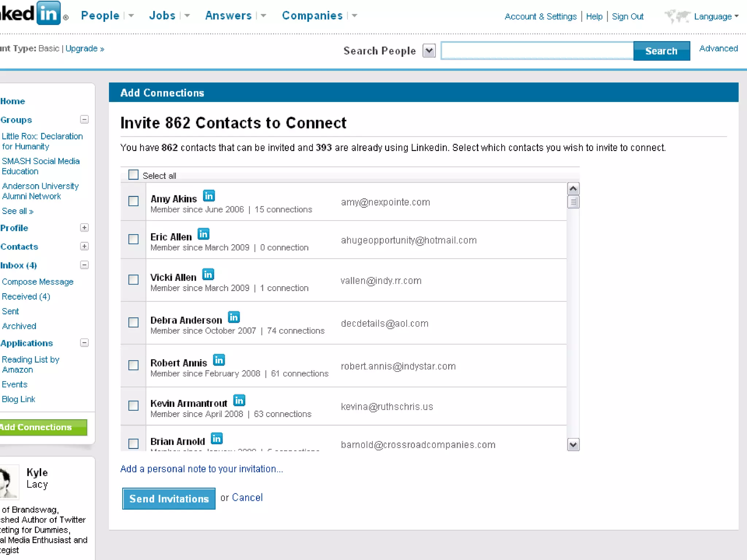Image resolution: width=747 pixels, height=560 pixels.
Task: Click LinkedIn badge icon beside Eric Allen
Action: click(x=203, y=234)
